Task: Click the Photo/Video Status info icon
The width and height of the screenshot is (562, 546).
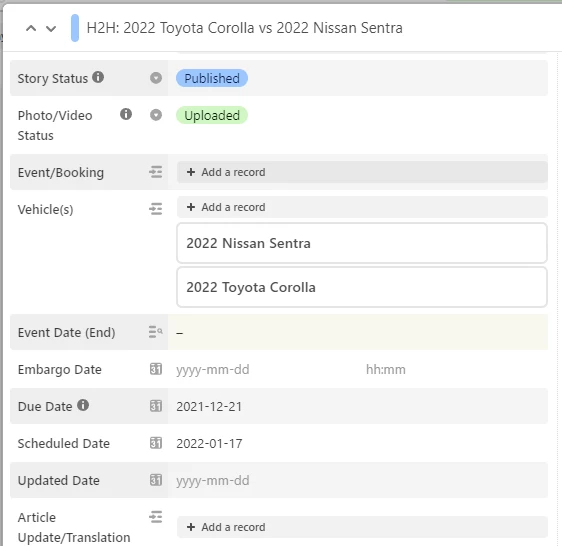Action: coord(126,114)
